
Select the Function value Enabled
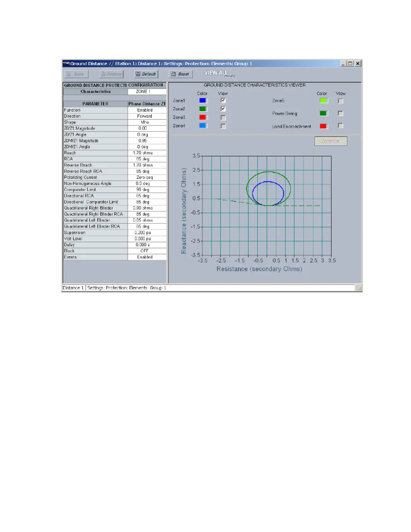pos(147,110)
